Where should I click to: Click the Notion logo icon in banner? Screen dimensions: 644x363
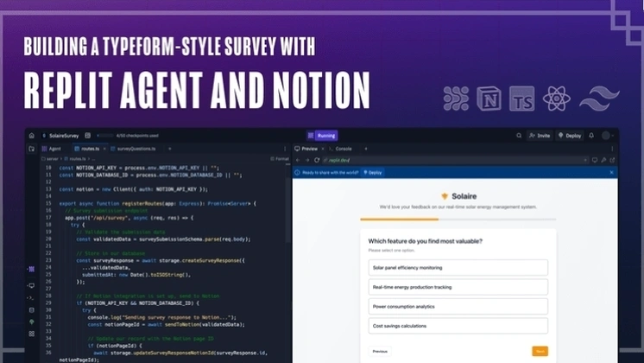[x=489, y=99]
